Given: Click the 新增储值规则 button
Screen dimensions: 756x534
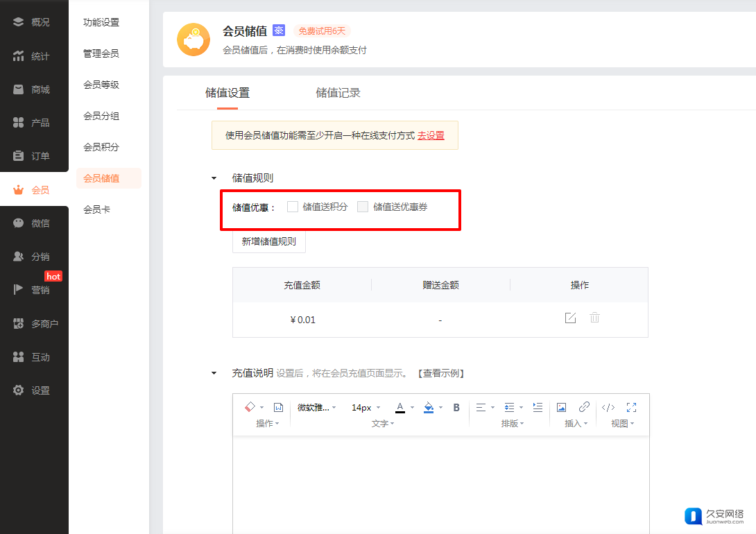Looking at the screenshot, I should coord(268,241).
